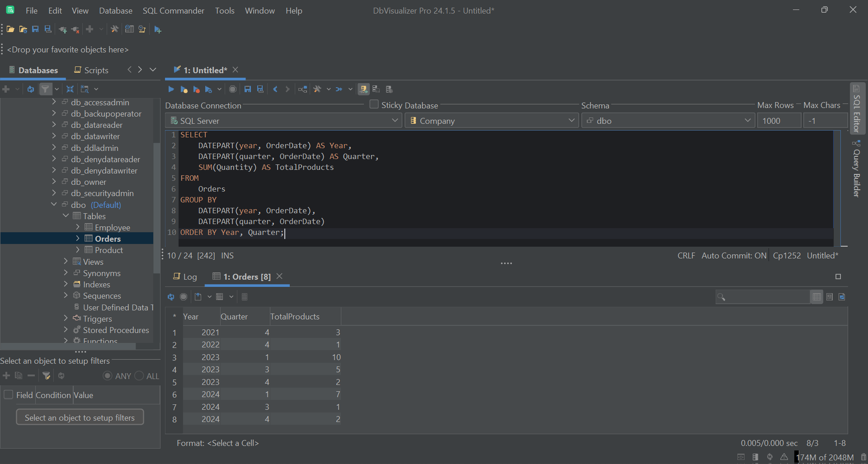Open the SQL Commander menu

[x=173, y=10]
